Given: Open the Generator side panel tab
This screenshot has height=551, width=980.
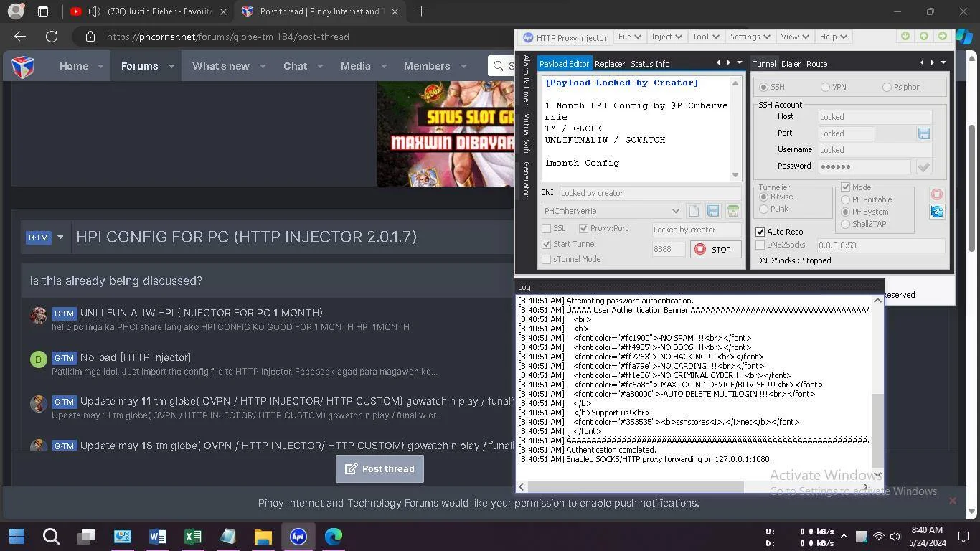Looking at the screenshot, I should click(x=526, y=179).
